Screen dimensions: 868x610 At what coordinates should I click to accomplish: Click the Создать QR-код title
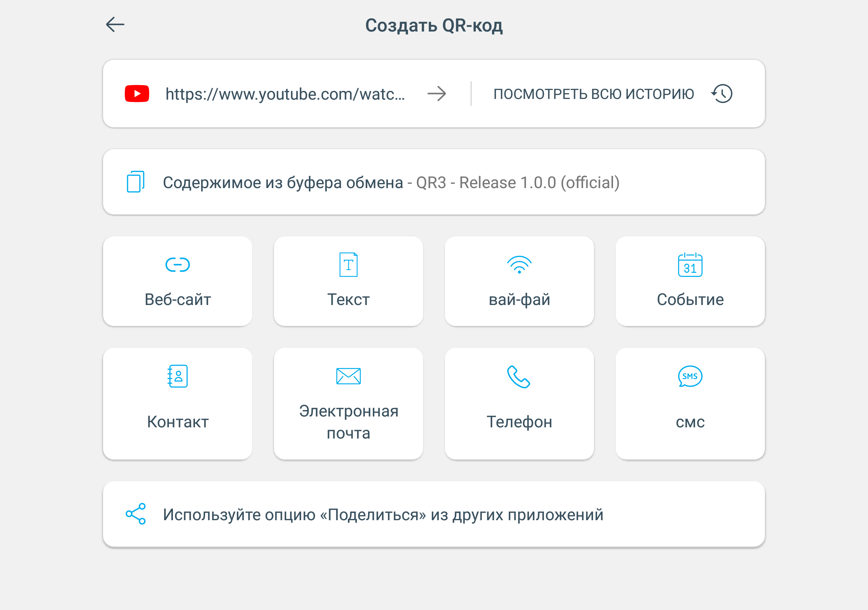tap(434, 25)
